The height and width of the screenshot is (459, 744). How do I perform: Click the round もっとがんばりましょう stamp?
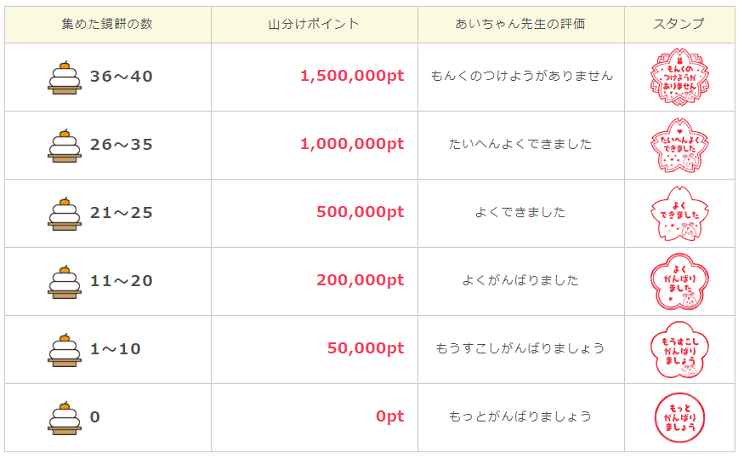[678, 417]
